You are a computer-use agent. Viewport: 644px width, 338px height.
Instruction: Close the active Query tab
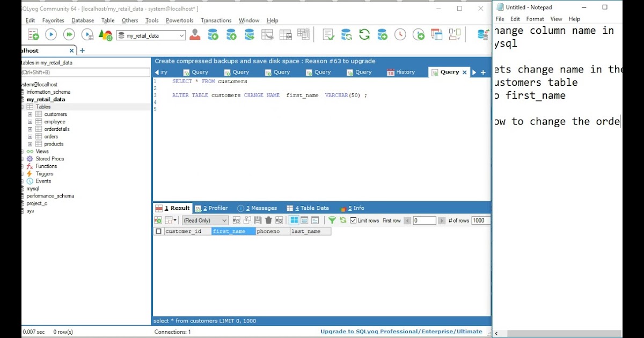pos(465,72)
